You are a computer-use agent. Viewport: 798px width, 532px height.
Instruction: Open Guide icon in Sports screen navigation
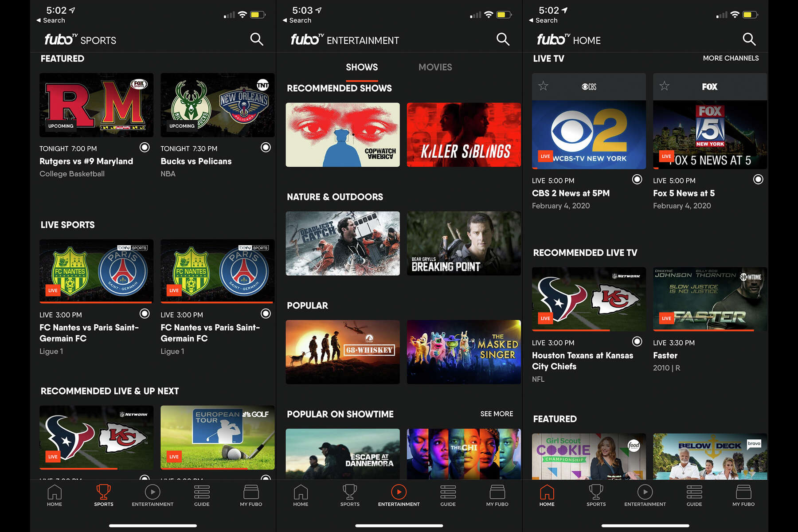pyautogui.click(x=202, y=496)
